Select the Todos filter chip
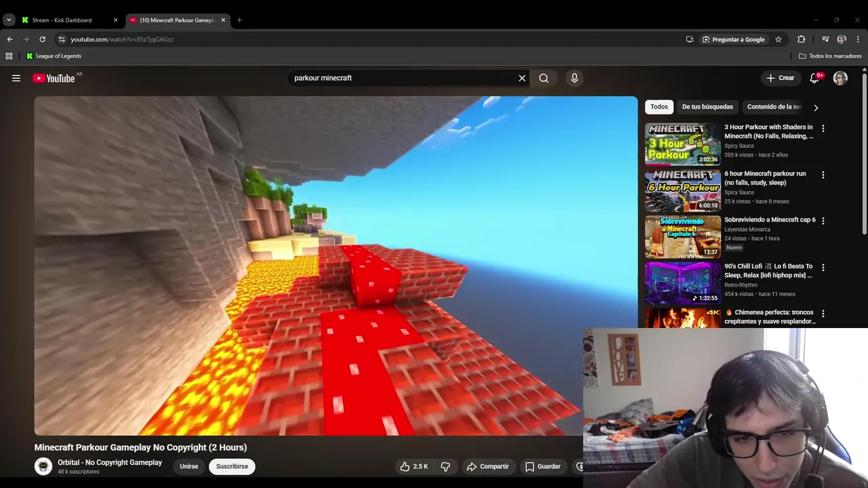 659,106
